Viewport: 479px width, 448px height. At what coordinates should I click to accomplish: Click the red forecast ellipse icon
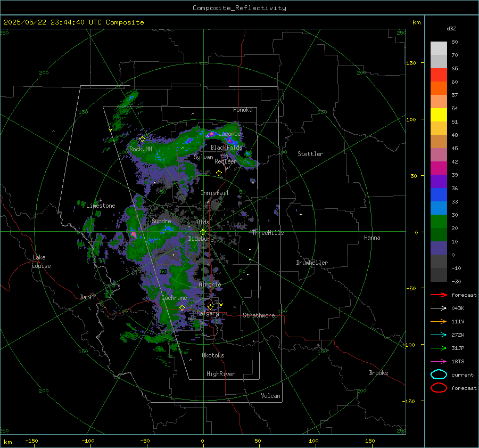(x=439, y=388)
